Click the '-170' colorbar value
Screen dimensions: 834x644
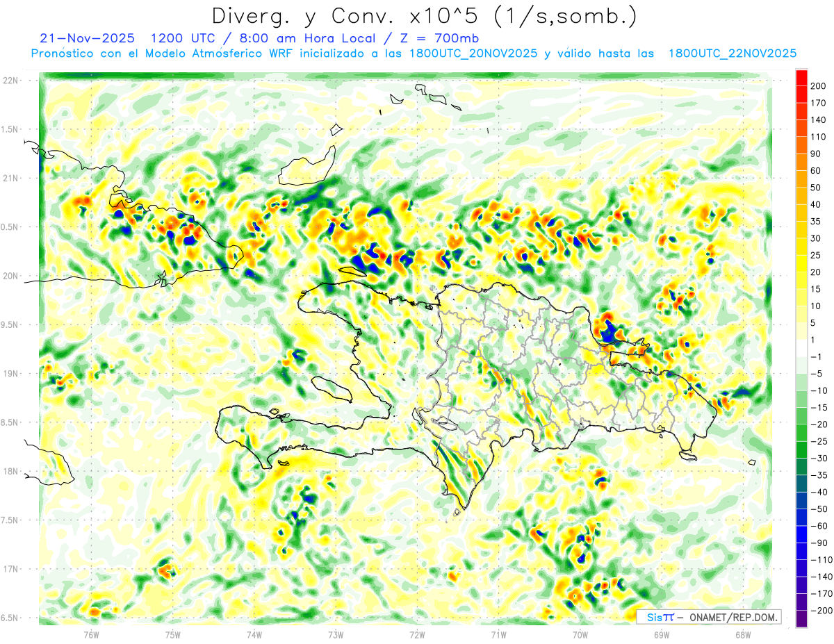click(822, 593)
